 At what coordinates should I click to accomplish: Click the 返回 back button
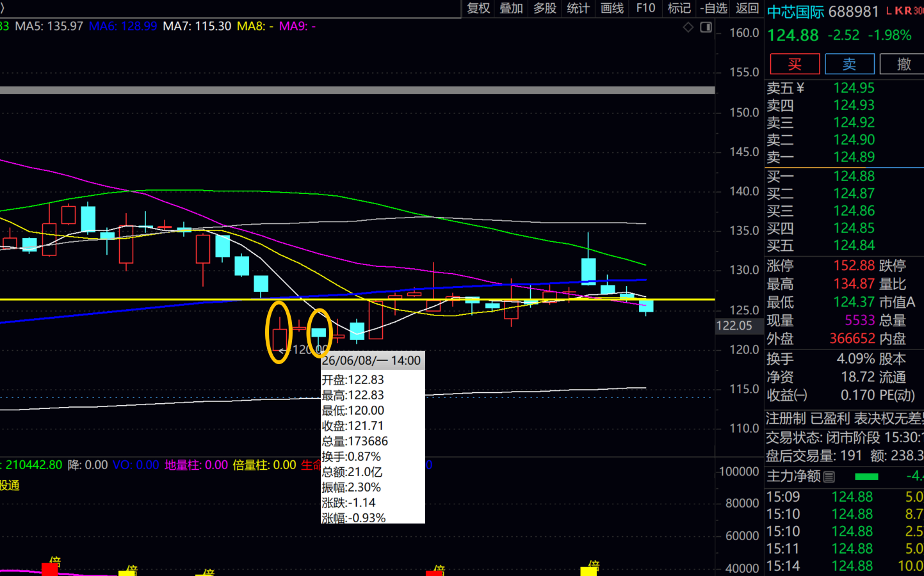[x=747, y=8]
